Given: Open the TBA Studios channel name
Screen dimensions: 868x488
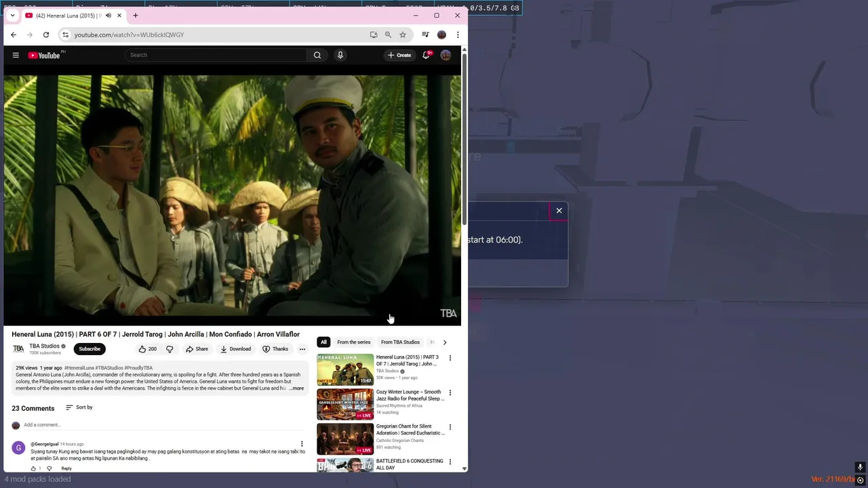Looking at the screenshot, I should (44, 346).
